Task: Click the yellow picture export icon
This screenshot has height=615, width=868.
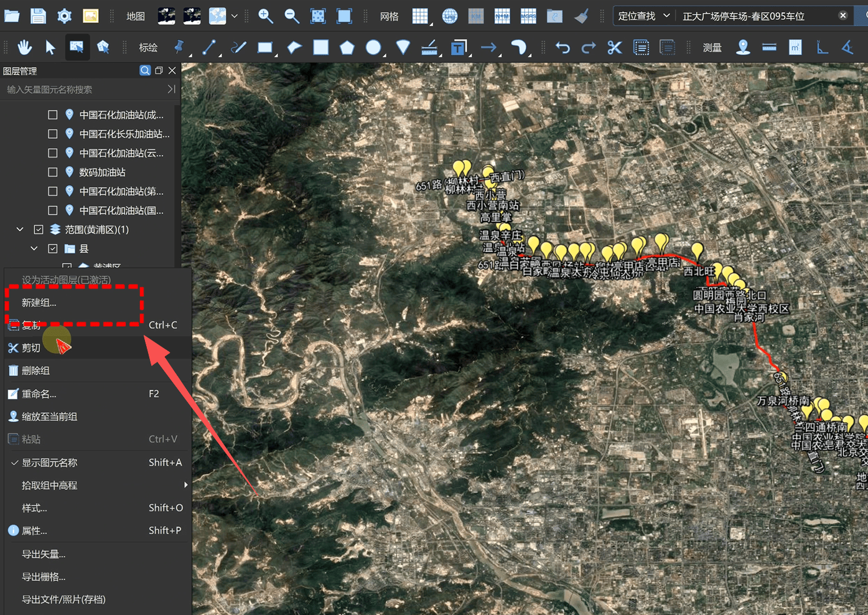Action: 91,16
